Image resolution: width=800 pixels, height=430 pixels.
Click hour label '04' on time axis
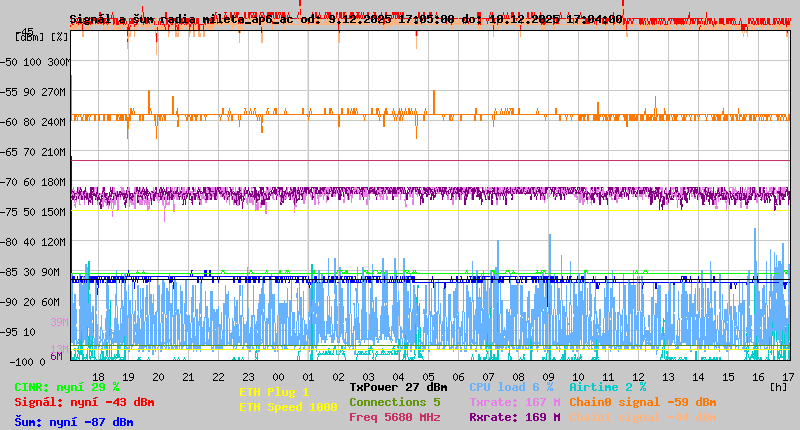(398, 377)
